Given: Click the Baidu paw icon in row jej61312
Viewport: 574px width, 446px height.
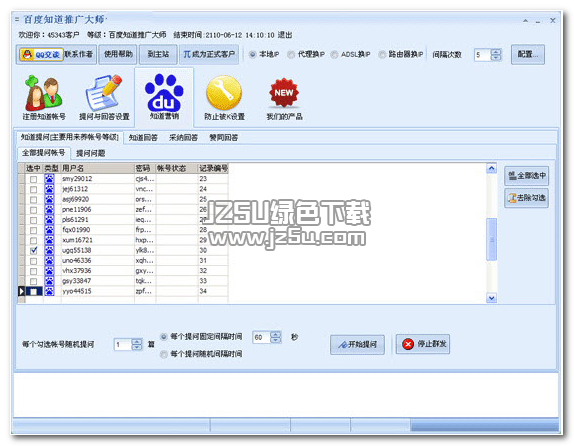Looking at the screenshot, I should pyautogui.click(x=49, y=189).
